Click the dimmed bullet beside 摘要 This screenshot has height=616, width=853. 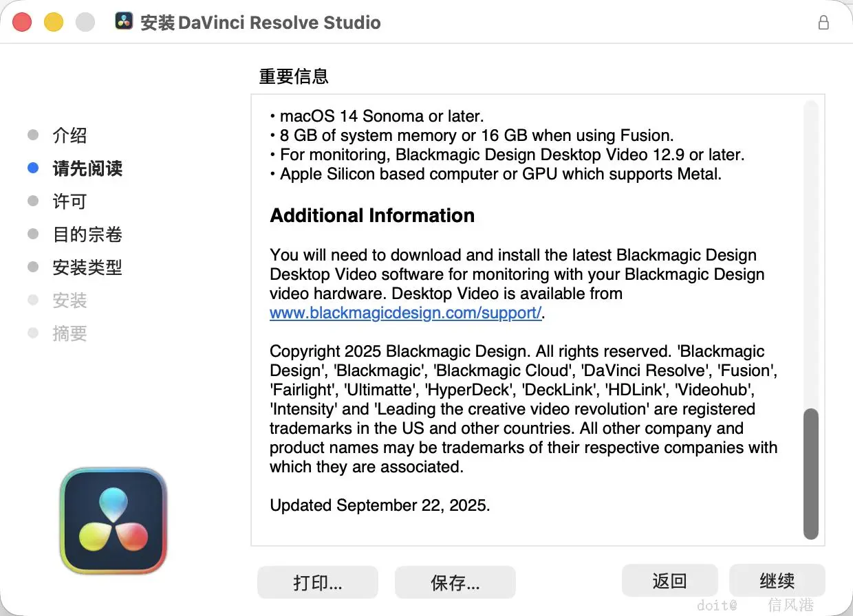click(33, 333)
